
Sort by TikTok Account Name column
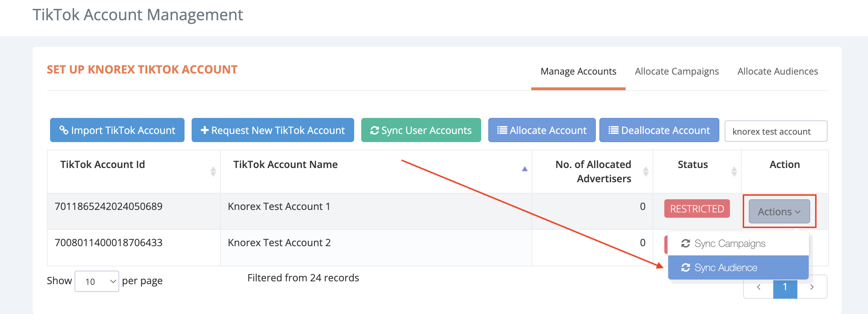(x=376, y=172)
